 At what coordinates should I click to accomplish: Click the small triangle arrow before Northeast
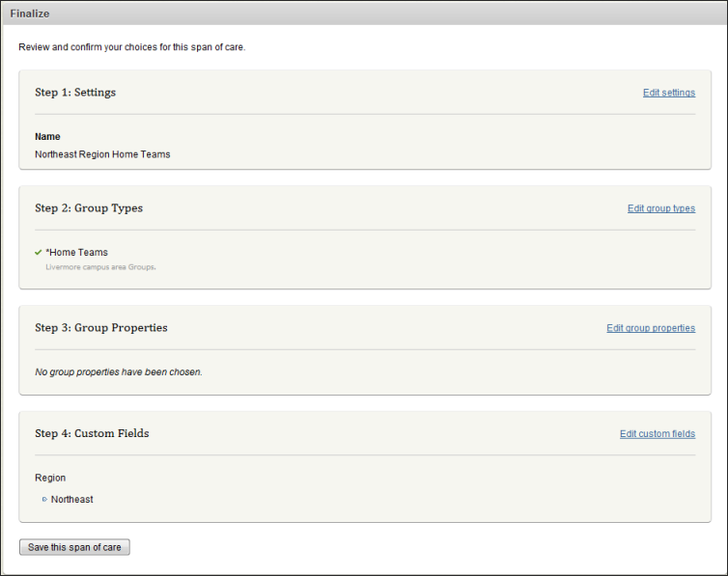click(44, 500)
